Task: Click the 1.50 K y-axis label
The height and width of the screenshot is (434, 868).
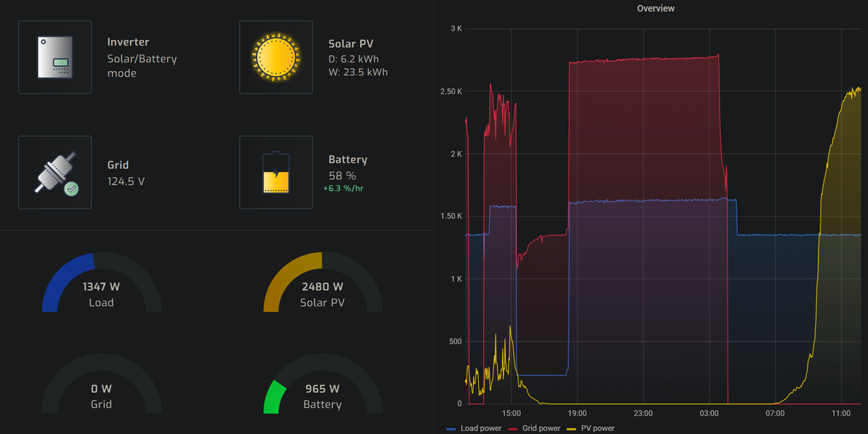Action: pos(450,216)
